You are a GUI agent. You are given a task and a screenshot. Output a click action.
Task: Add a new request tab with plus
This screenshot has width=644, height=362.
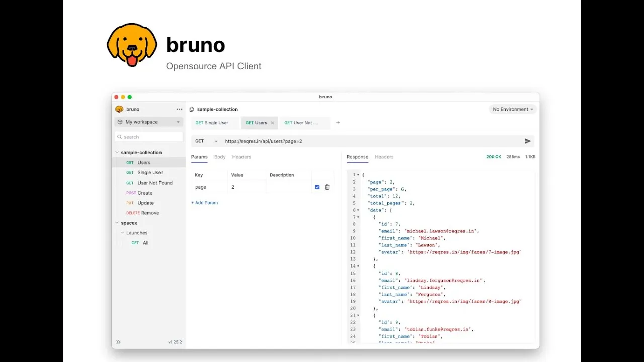(338, 123)
